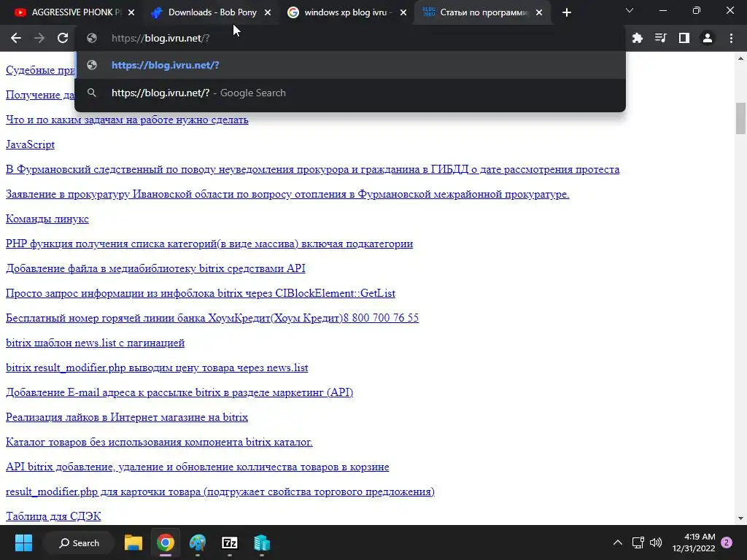Show hidden system tray icons
747x560 pixels.
(x=617, y=542)
